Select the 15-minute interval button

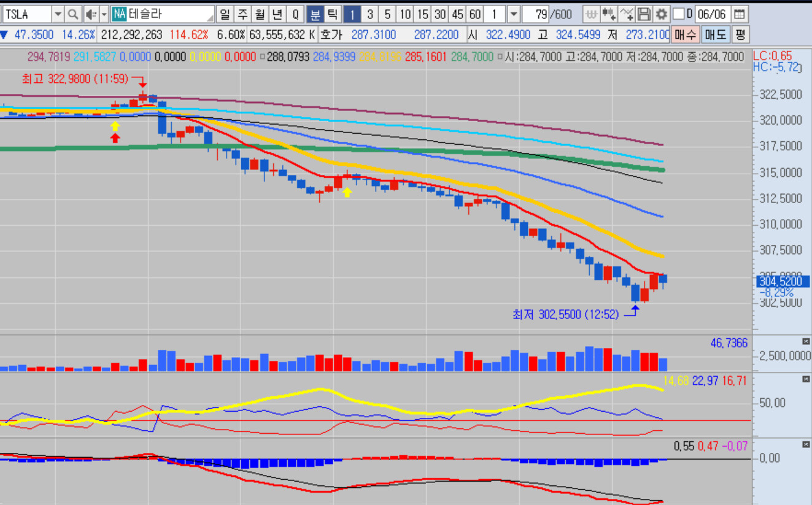point(422,14)
